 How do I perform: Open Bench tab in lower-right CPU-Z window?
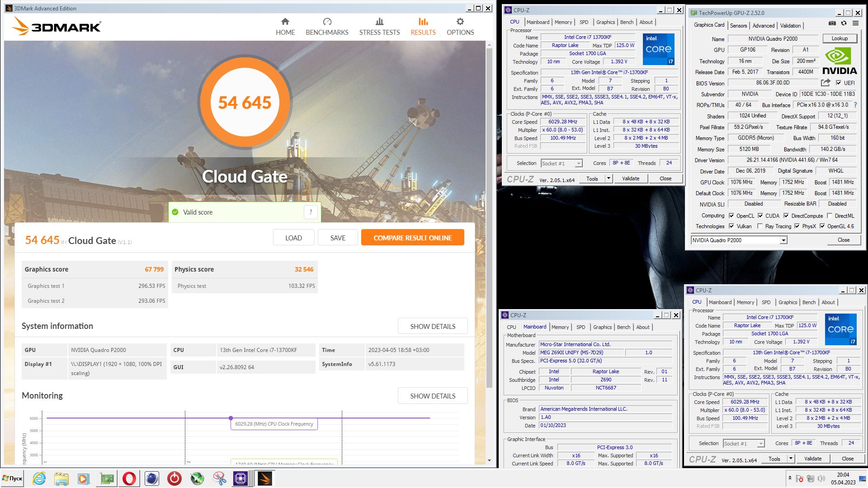(809, 302)
